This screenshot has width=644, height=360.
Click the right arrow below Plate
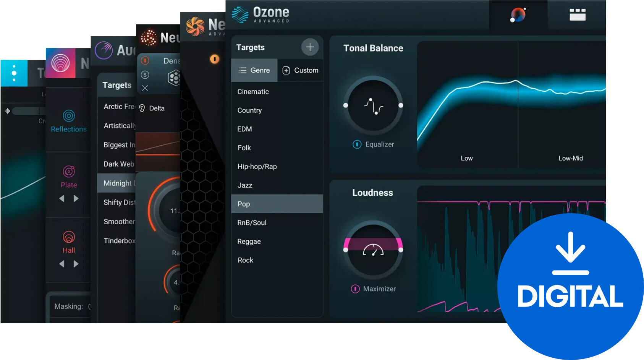[x=76, y=198]
